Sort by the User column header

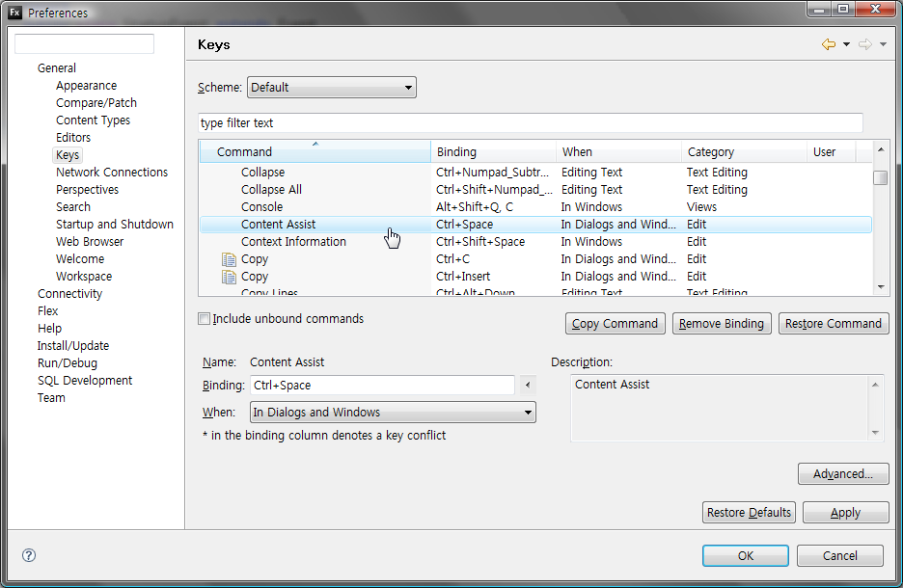(832, 152)
